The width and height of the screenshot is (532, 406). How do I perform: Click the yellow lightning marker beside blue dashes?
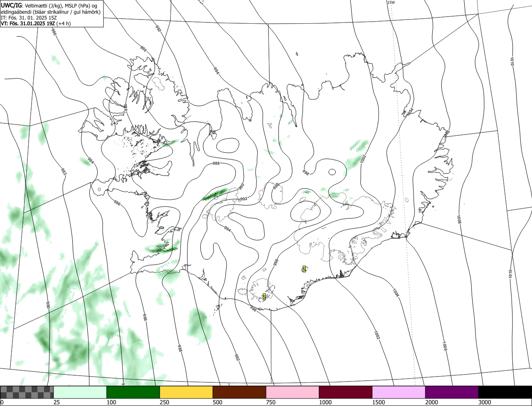click(x=264, y=296)
